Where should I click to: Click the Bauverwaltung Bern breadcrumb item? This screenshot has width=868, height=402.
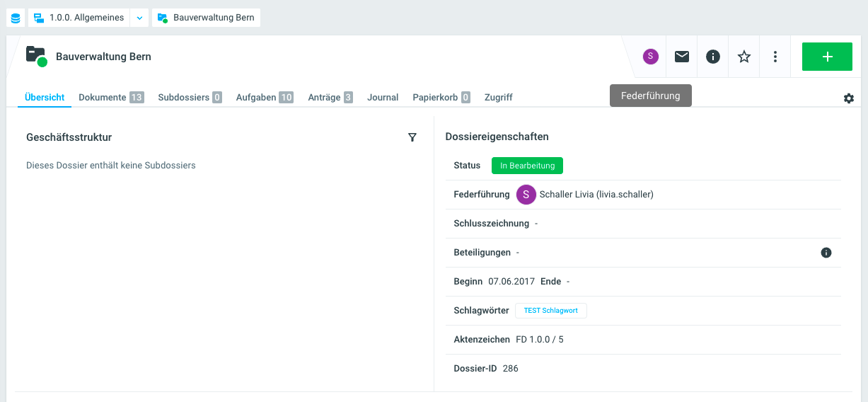(x=206, y=18)
